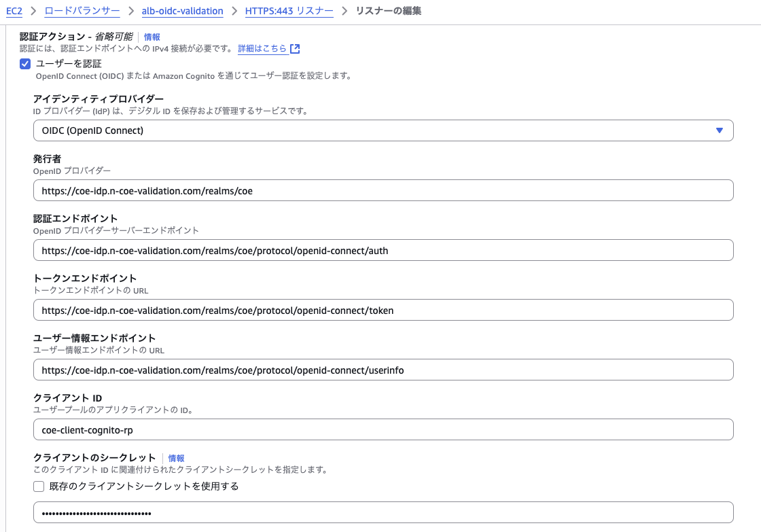Open 情報 link beside クライアントのシークレット
The height and width of the screenshot is (532, 761).
[x=177, y=459]
